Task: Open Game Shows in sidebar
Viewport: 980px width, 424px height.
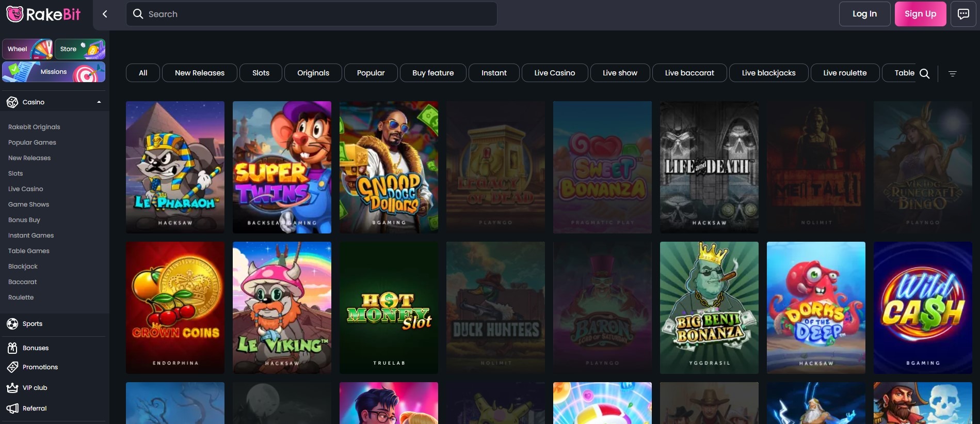Action: [28, 205]
